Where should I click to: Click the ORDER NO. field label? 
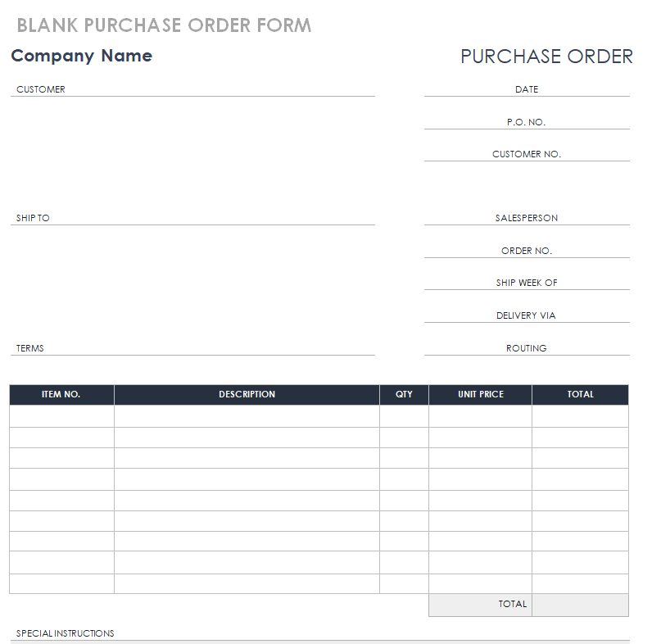(527, 251)
